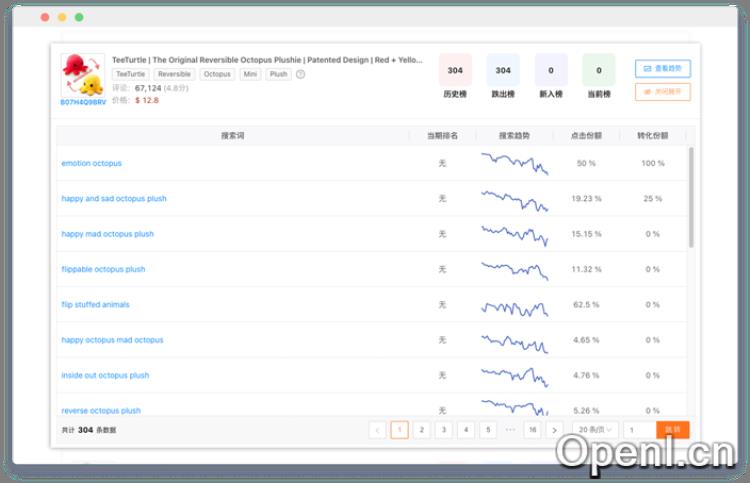Click the 查看趋势 view trend button
Screen dimensions: 750x483
coord(662,69)
